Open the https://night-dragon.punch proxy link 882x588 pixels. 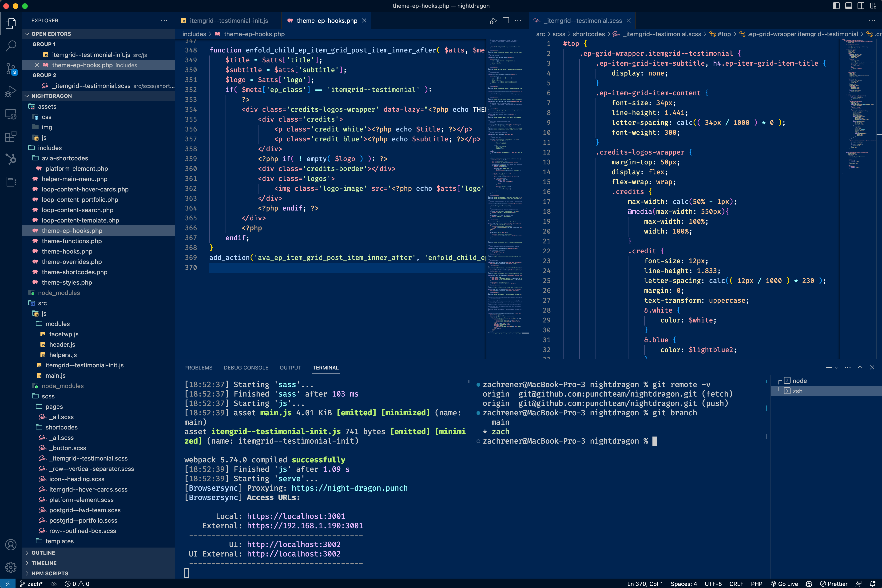pyautogui.click(x=350, y=488)
